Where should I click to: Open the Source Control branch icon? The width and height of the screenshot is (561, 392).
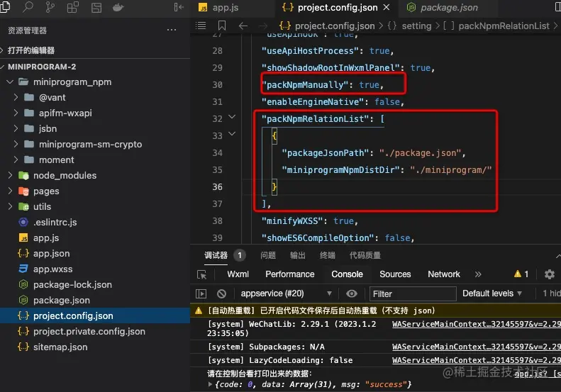click(x=50, y=7)
